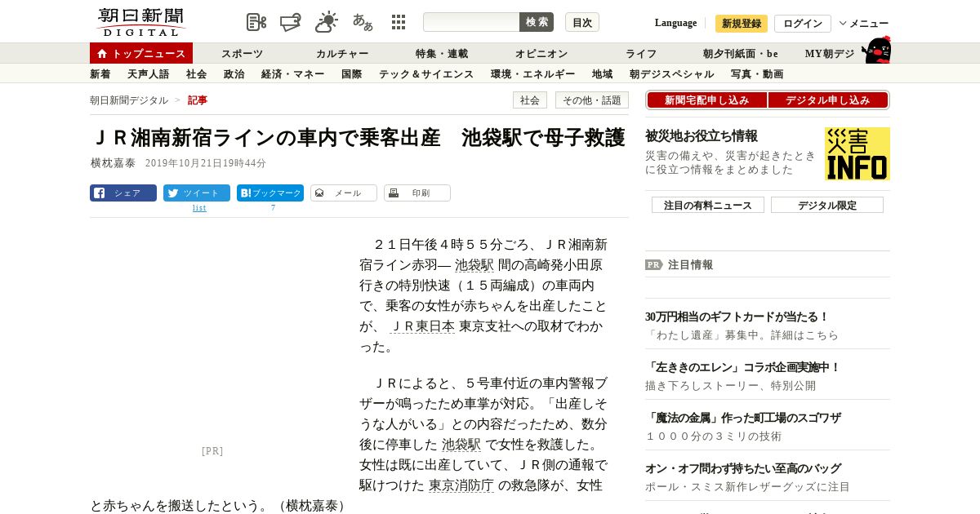Open the Language link
The image size is (980, 514).
(675, 23)
